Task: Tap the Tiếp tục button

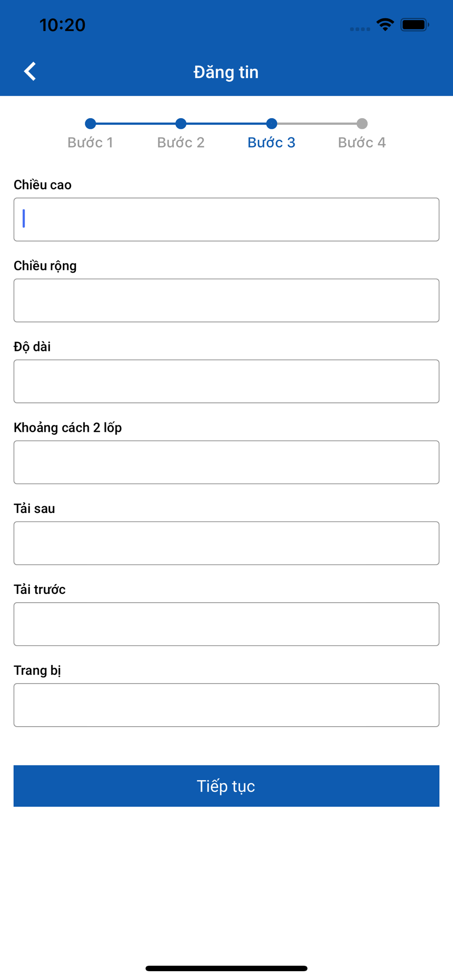Action: point(226,786)
